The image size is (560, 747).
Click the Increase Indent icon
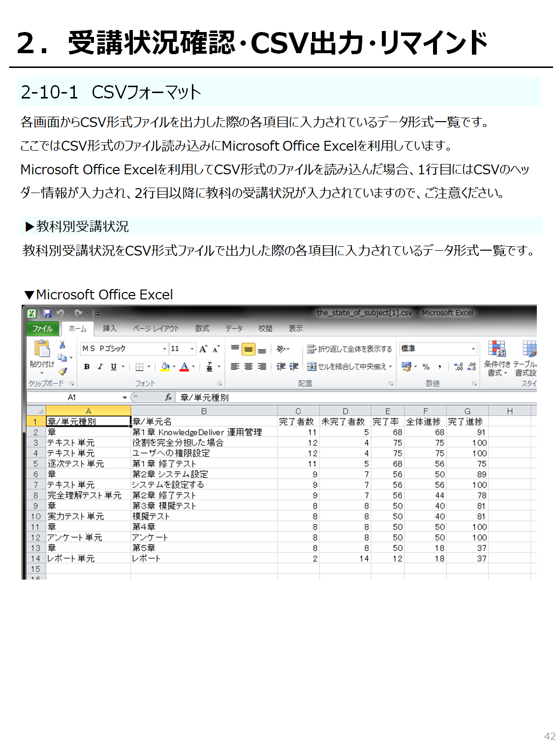point(294,366)
